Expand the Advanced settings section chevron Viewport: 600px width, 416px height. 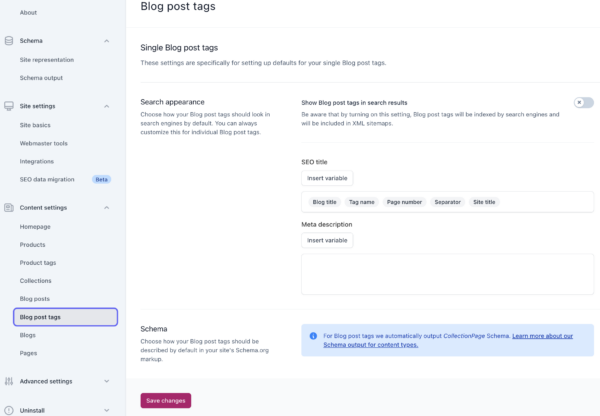(x=107, y=381)
